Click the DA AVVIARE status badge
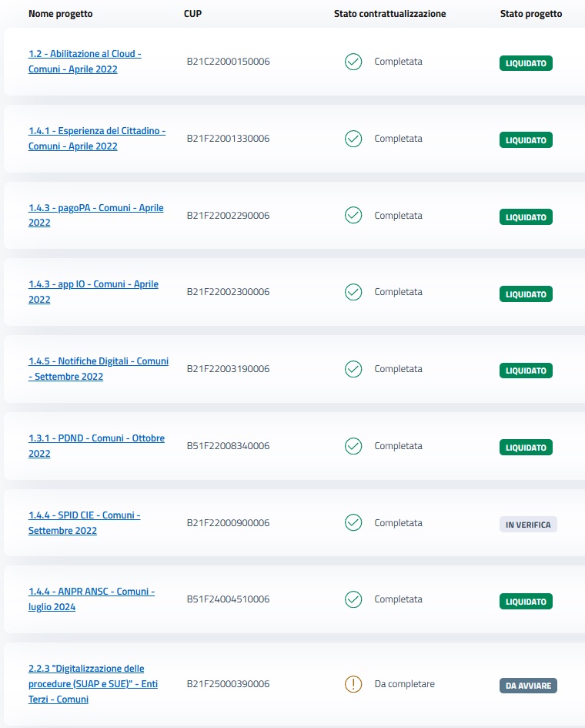The image size is (585, 728). click(527, 686)
